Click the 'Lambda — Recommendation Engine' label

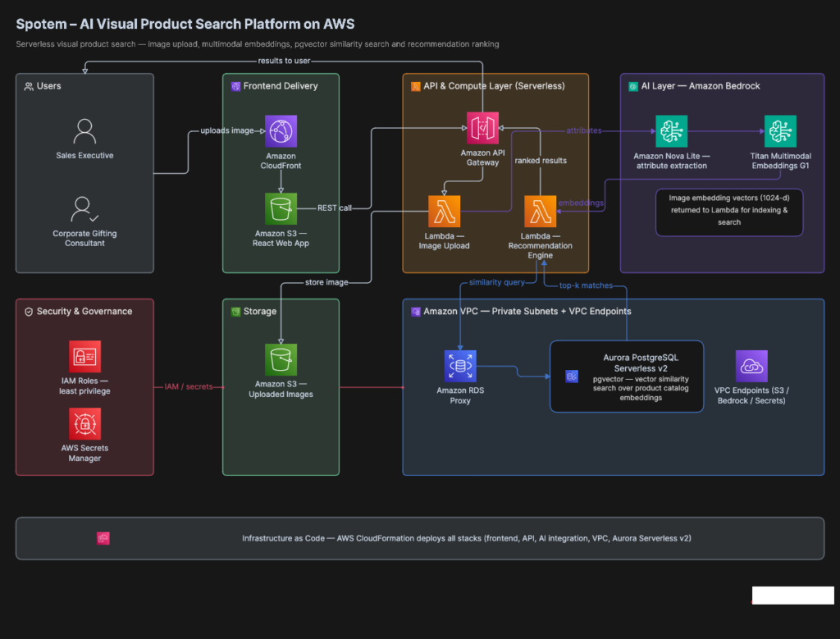tap(540, 246)
